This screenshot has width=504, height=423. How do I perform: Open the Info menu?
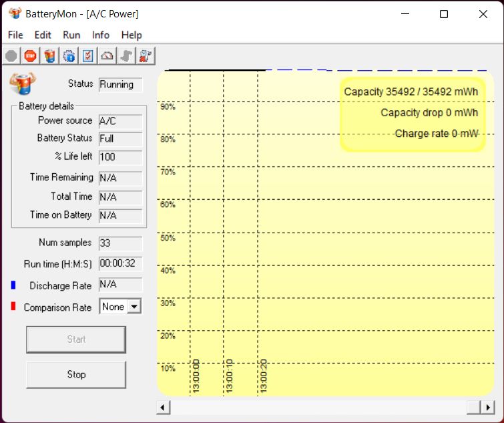pos(101,35)
